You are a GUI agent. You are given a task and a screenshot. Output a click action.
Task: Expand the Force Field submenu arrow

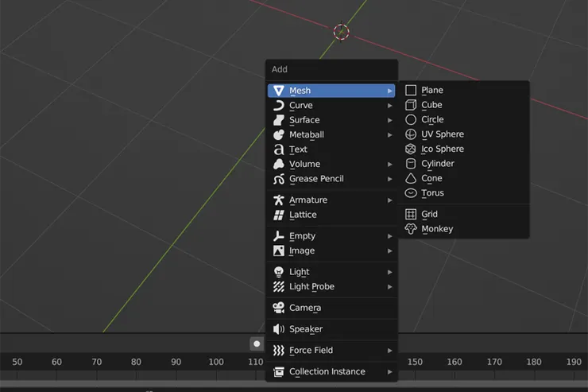coord(390,351)
